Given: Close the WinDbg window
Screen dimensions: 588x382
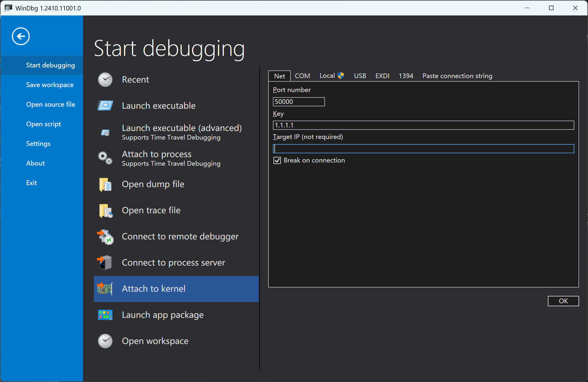Looking at the screenshot, I should pos(575,8).
